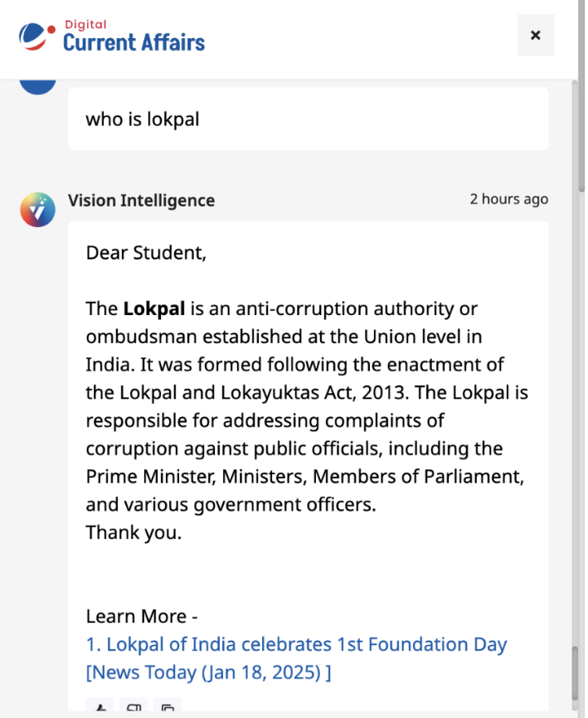This screenshot has width=588, height=718.
Task: Click the "Thank you." closing line
Action: (x=134, y=532)
